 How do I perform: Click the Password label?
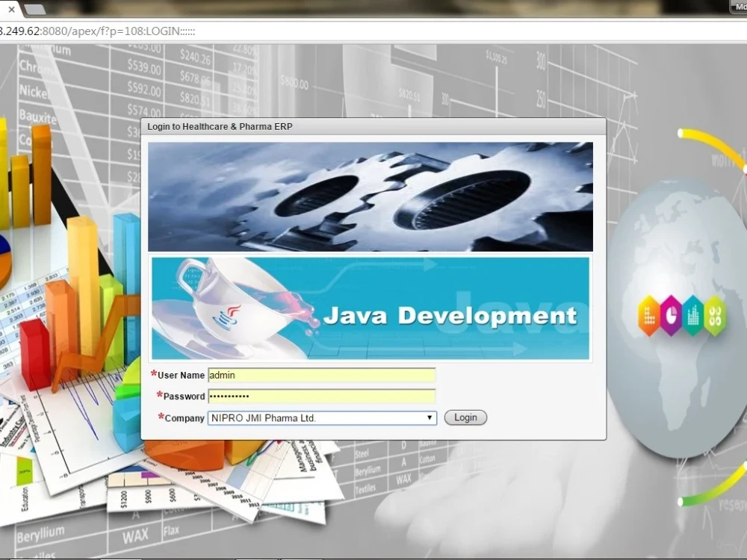[184, 396]
